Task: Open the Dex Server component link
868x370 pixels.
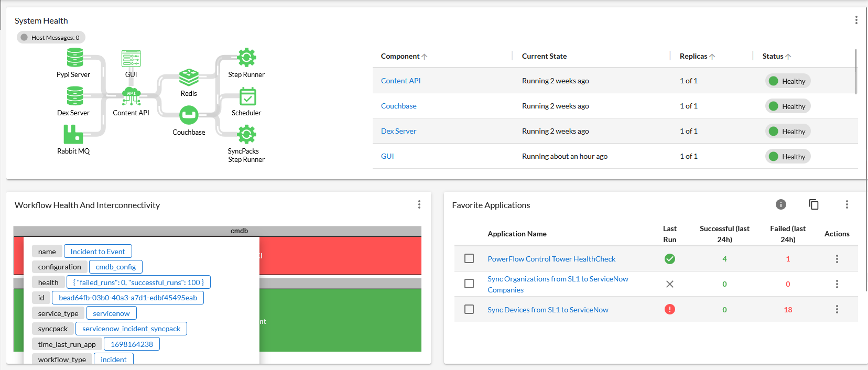Action: [398, 131]
